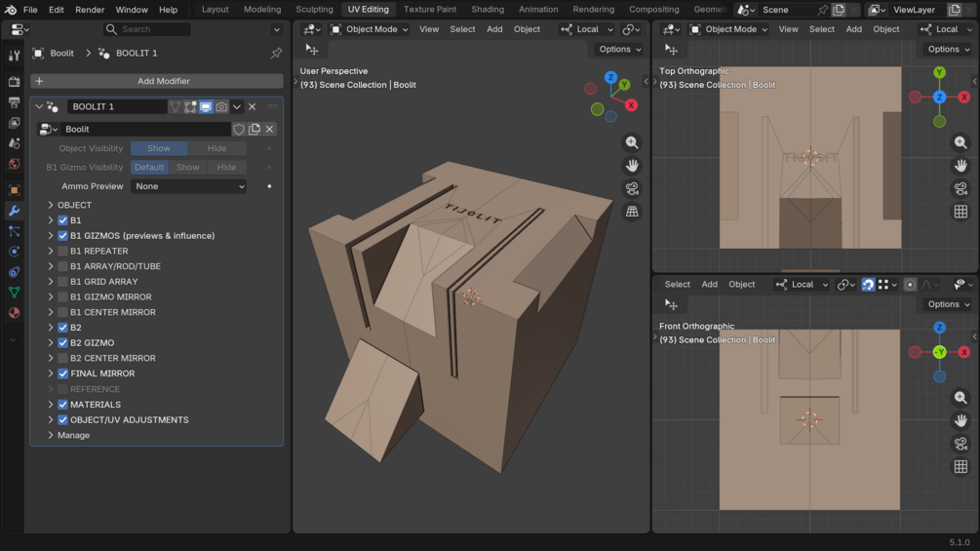The image size is (980, 551).
Task: Expand the OBJECT/UV ADJUSTMENTS section
Action: (51, 419)
